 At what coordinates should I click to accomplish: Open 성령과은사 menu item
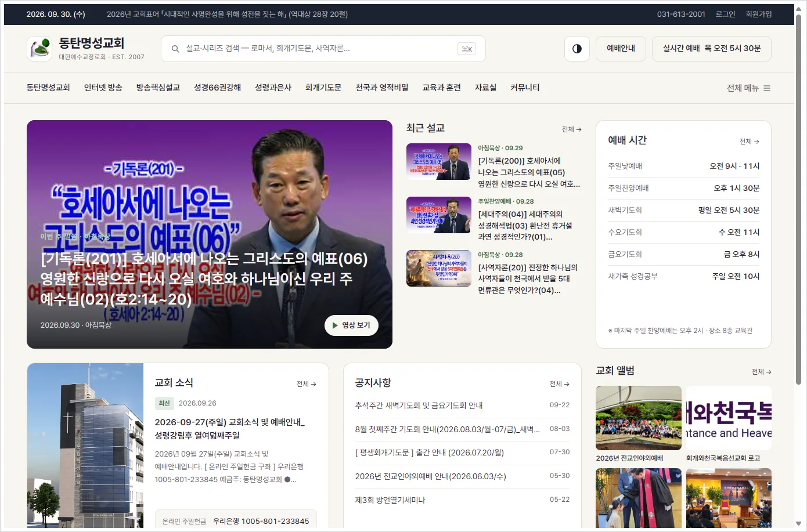click(x=273, y=88)
